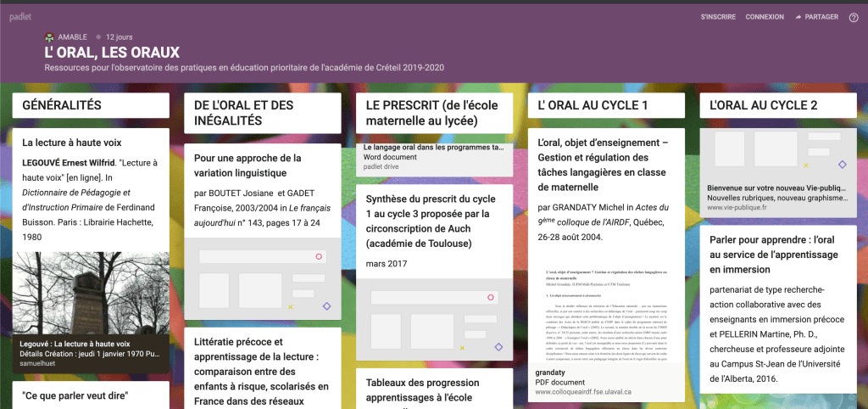Open the Legouvé park photo thumbnail
The width and height of the screenshot is (868, 409).
91,293
